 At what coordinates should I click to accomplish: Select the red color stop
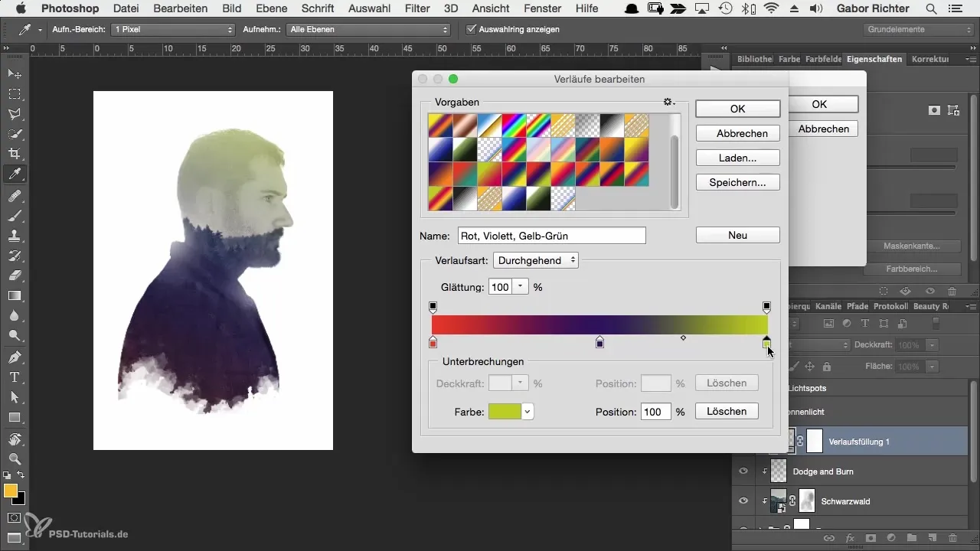pyautogui.click(x=433, y=342)
